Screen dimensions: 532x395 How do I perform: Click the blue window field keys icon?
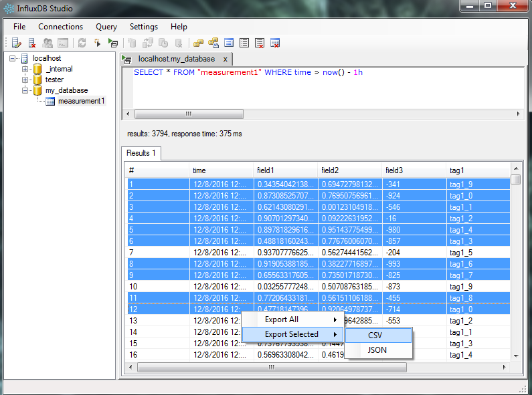[x=229, y=43]
